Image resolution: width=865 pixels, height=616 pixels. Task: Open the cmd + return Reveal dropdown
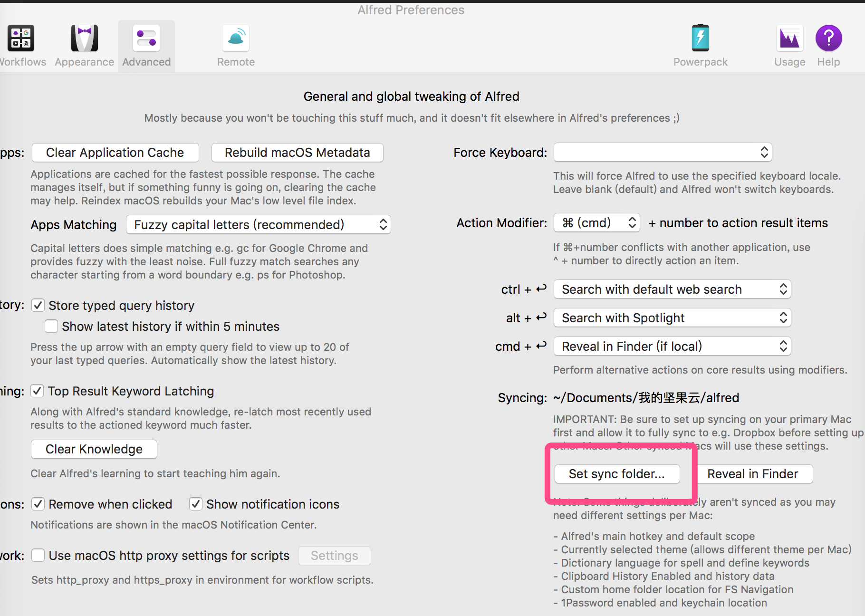(673, 346)
